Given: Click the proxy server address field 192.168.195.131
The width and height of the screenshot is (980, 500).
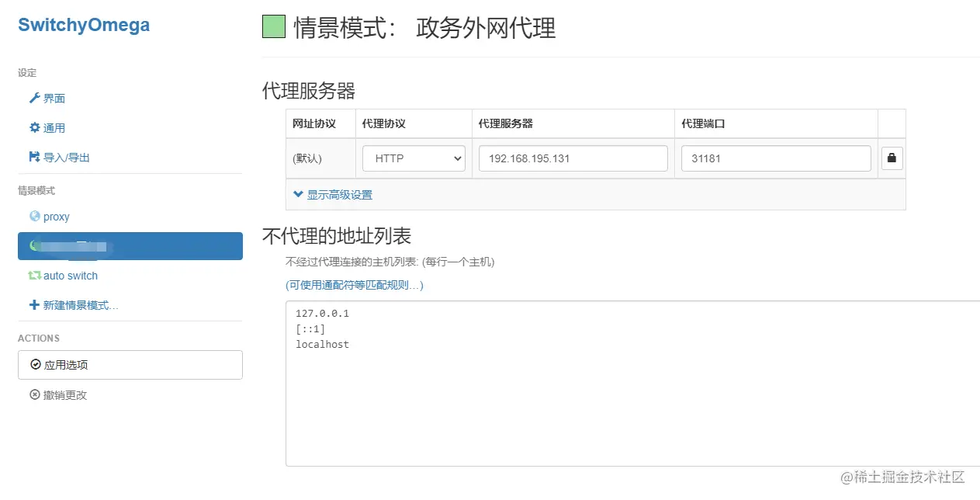Looking at the screenshot, I should tap(573, 158).
